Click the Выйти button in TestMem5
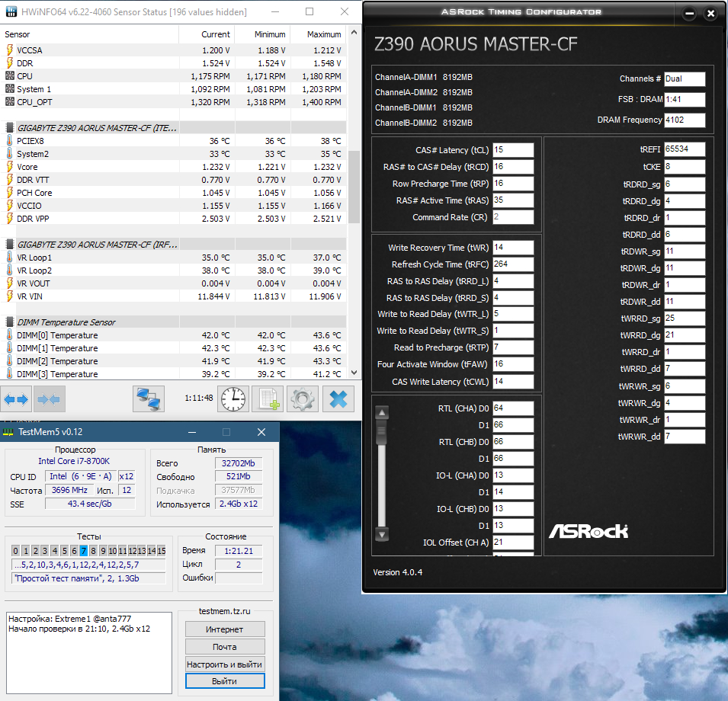728x701 pixels. (x=225, y=681)
